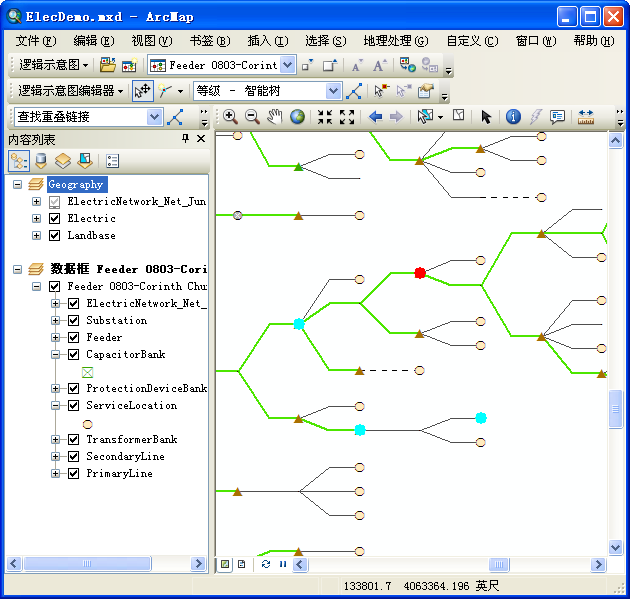The width and height of the screenshot is (630, 599).
Task: Switch to List By Source view
Action: (x=40, y=161)
